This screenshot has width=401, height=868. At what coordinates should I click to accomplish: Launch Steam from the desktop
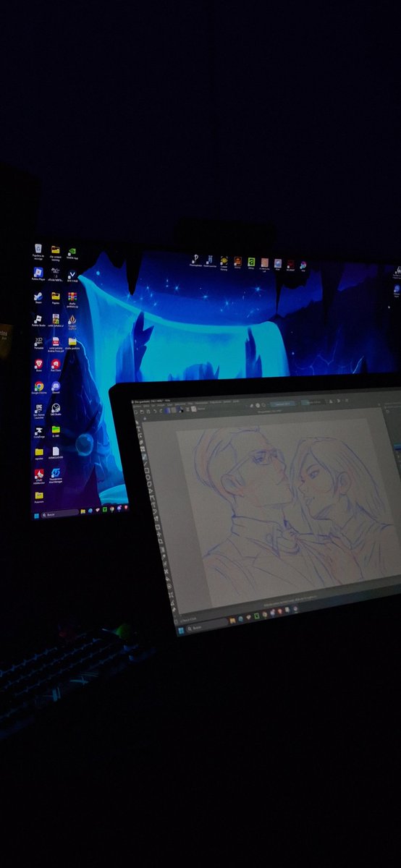tap(38, 297)
